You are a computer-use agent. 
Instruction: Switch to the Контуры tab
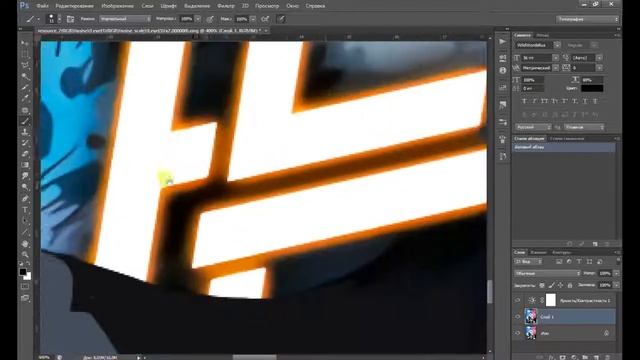[561, 253]
